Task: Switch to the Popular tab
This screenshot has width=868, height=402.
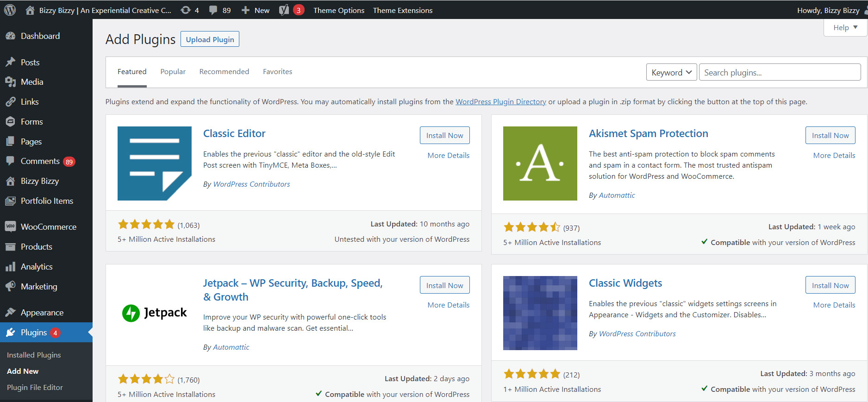Action: [x=173, y=72]
